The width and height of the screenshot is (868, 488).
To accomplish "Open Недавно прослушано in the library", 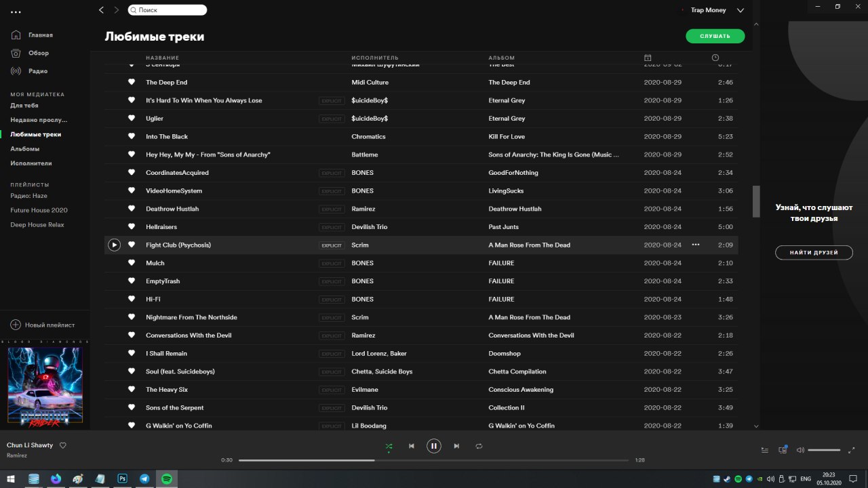I will [39, 120].
